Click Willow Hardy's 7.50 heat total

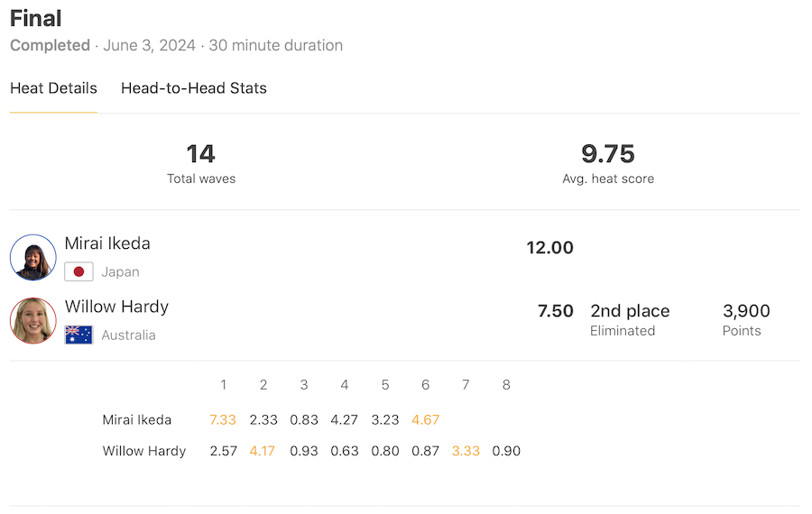click(555, 311)
